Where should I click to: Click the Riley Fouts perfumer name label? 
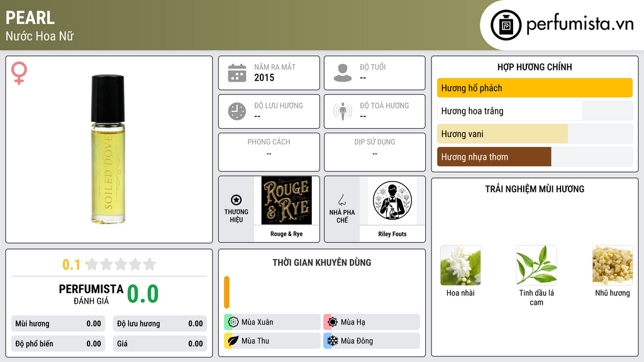point(392,234)
